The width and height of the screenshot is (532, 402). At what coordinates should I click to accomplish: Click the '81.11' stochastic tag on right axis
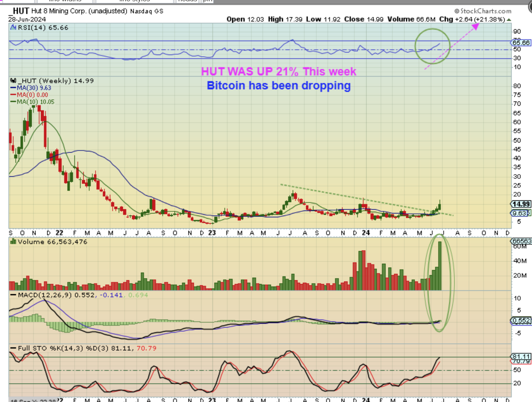point(521,357)
